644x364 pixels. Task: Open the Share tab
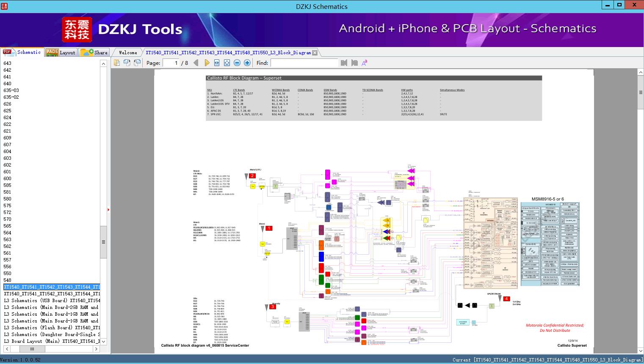tap(94, 53)
